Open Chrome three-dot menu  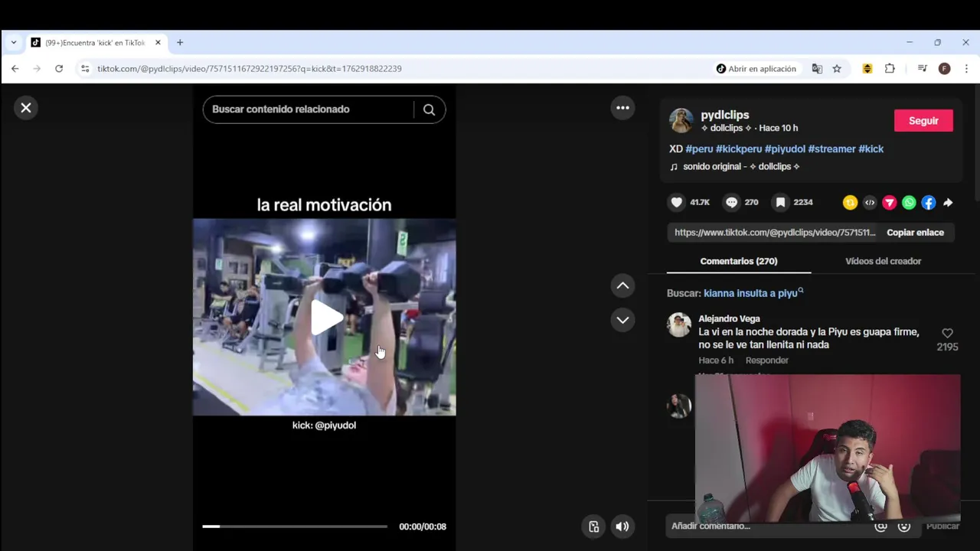click(966, 69)
